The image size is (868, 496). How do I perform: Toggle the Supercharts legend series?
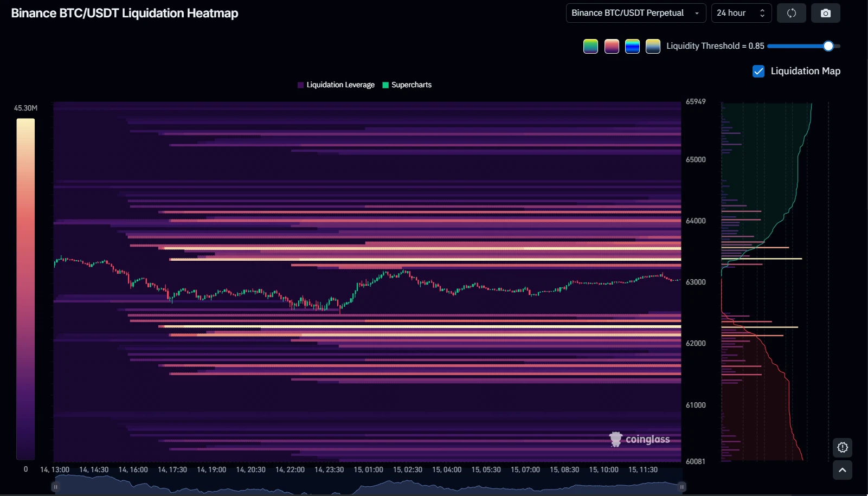[x=407, y=85]
